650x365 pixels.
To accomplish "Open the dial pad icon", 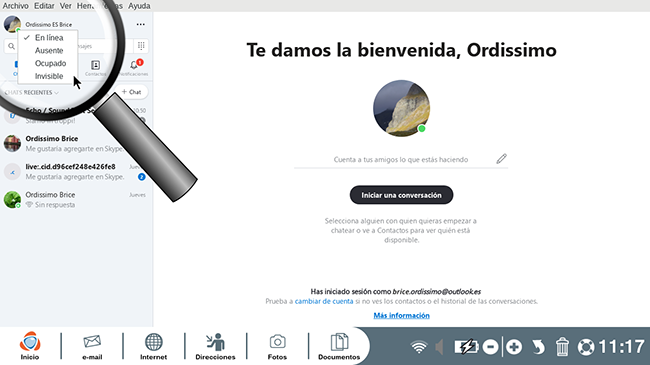I will click(141, 46).
